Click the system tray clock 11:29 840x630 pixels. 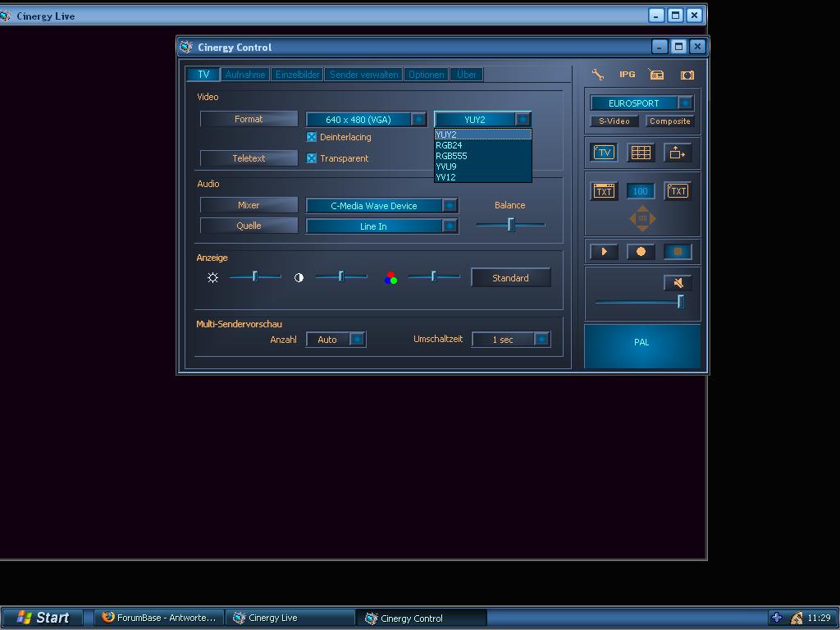tap(819, 618)
